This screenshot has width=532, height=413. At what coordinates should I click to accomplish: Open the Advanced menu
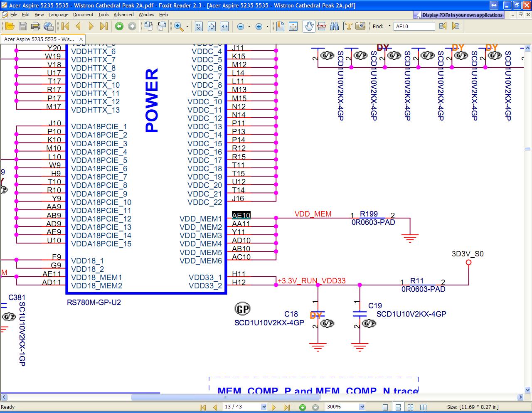[123, 15]
